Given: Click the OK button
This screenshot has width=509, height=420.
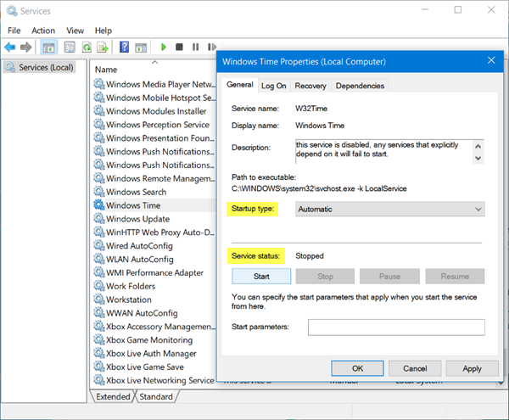Looking at the screenshot, I should click(x=357, y=368).
